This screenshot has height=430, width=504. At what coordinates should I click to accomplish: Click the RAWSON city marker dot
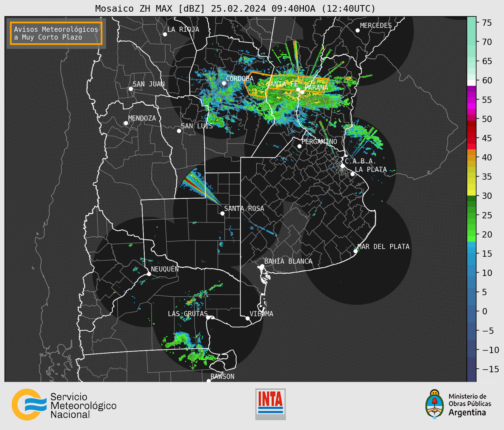[209, 381]
